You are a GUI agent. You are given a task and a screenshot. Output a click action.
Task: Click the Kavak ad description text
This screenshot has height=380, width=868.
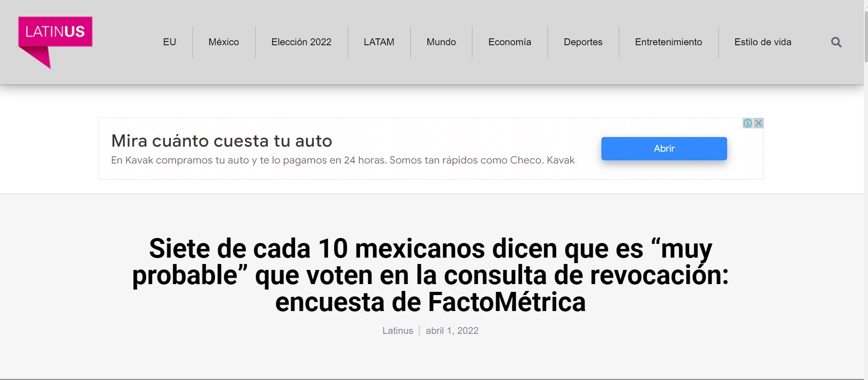click(343, 160)
